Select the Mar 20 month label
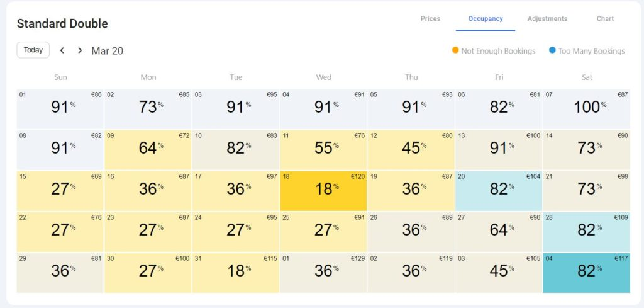Viewport: 644px width, 308px height. (x=107, y=51)
